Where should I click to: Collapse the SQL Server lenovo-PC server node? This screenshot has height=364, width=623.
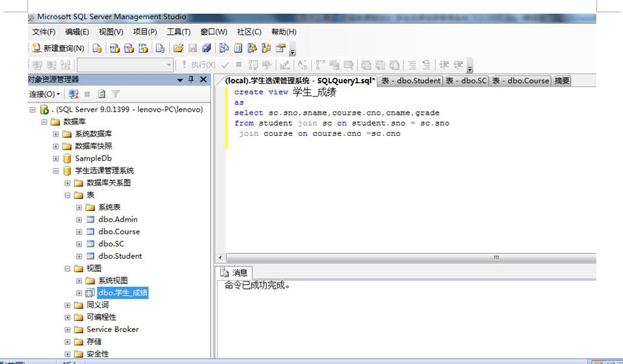click(x=33, y=109)
